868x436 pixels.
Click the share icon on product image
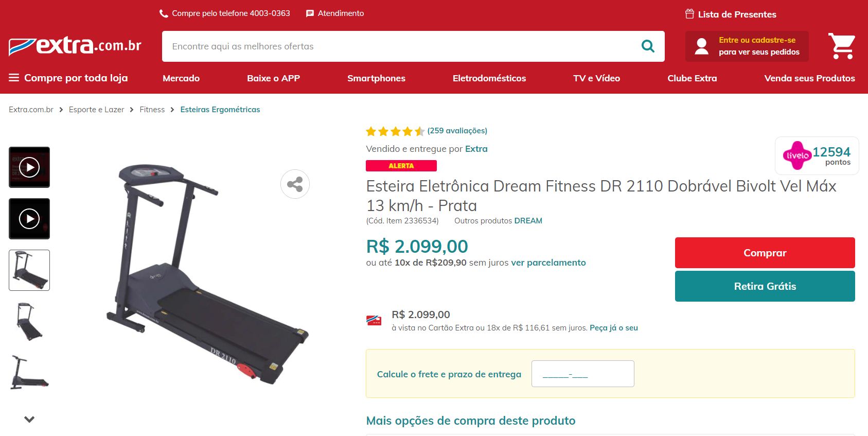click(295, 184)
